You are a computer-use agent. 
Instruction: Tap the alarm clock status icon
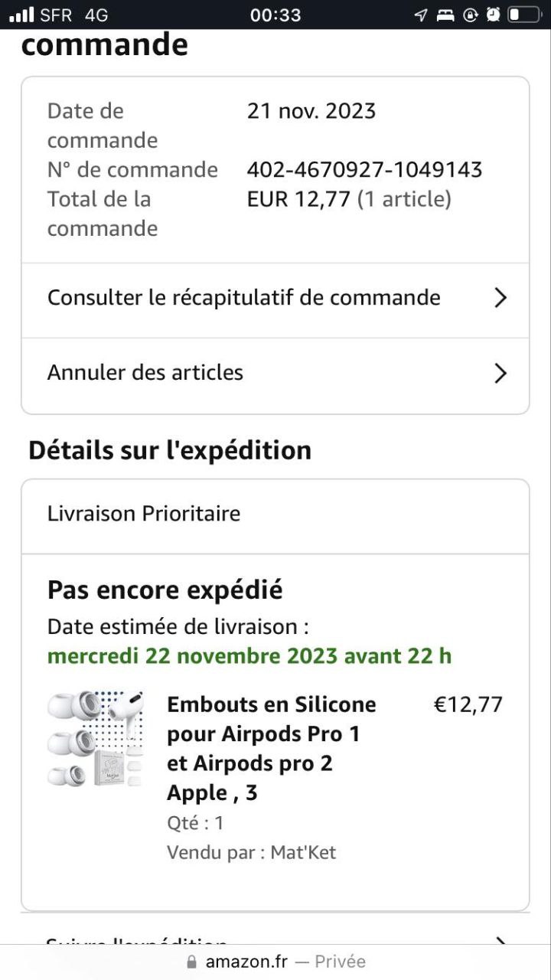pos(494,15)
